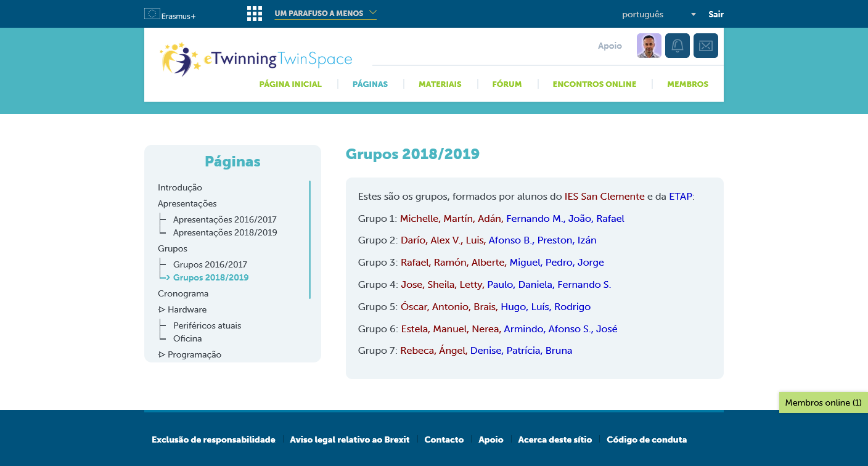Open the MATERIAIS menu item

440,84
